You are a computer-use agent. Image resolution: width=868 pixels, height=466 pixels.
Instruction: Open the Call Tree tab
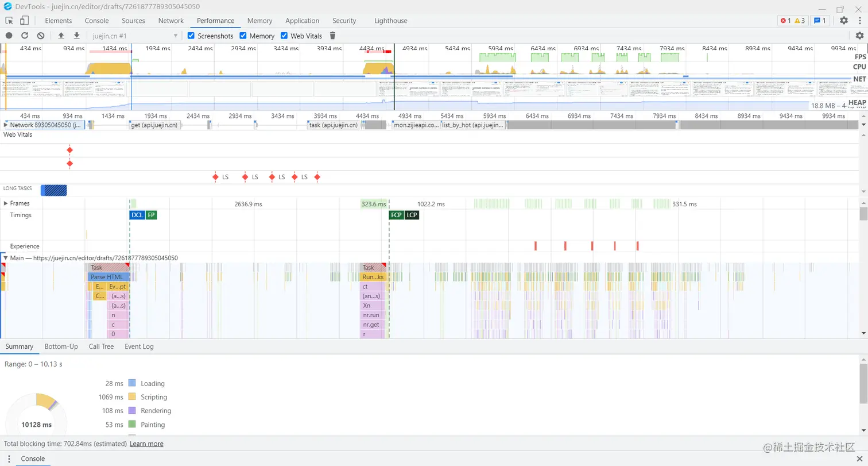pos(101,346)
